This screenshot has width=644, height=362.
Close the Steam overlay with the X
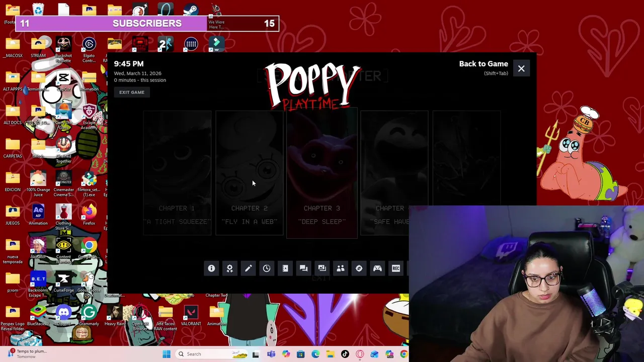(x=521, y=68)
